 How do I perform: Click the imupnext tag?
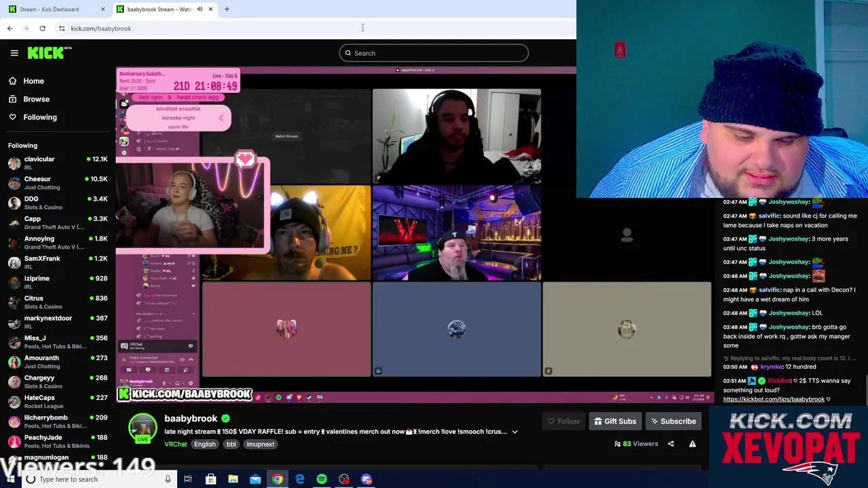pos(260,445)
